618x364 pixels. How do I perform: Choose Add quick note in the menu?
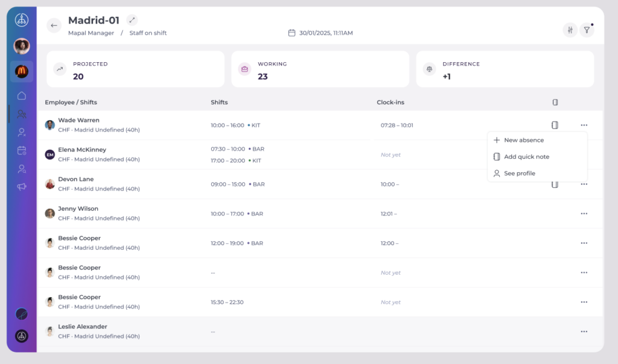tap(526, 157)
